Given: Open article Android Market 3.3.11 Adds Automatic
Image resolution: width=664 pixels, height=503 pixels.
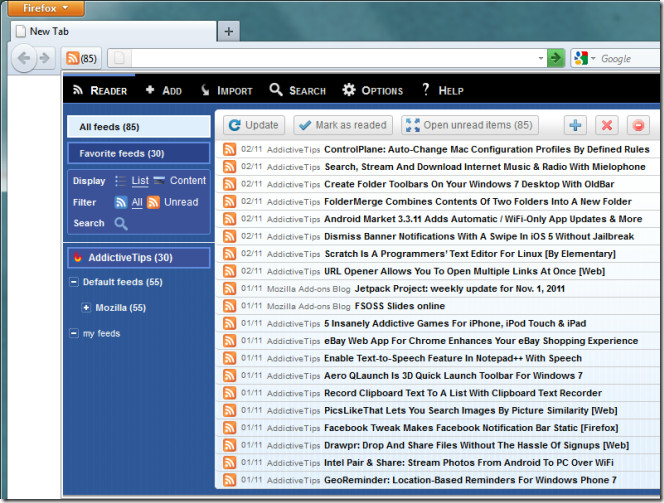Looking at the screenshot, I should [483, 219].
